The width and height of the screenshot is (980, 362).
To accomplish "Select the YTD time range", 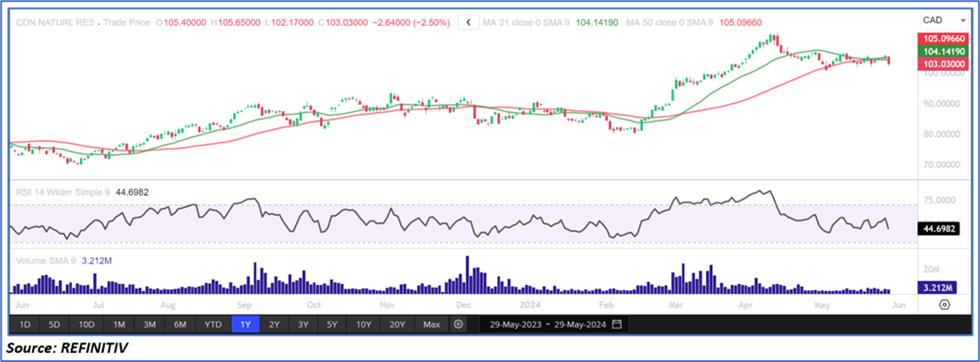I will [x=213, y=324].
